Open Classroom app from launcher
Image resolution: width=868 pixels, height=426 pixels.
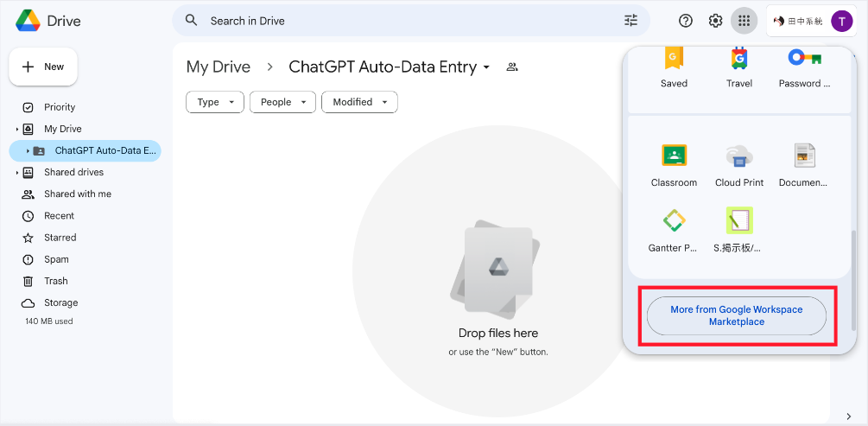(674, 164)
